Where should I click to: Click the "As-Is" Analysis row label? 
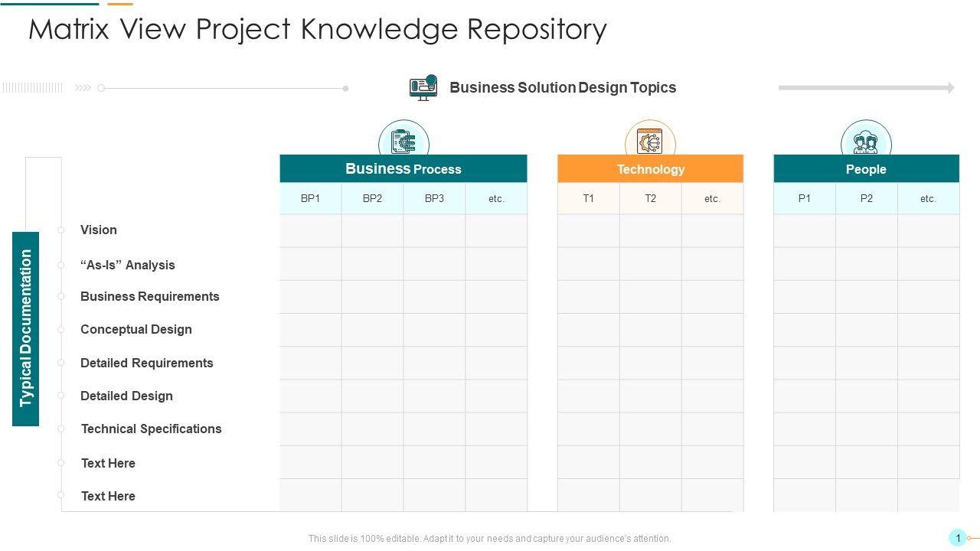point(128,265)
